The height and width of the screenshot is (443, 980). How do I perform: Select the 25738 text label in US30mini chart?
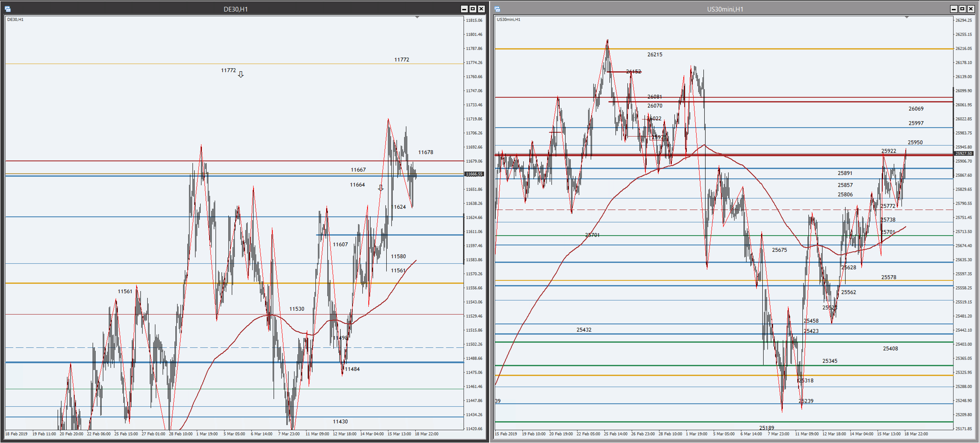tap(888, 220)
